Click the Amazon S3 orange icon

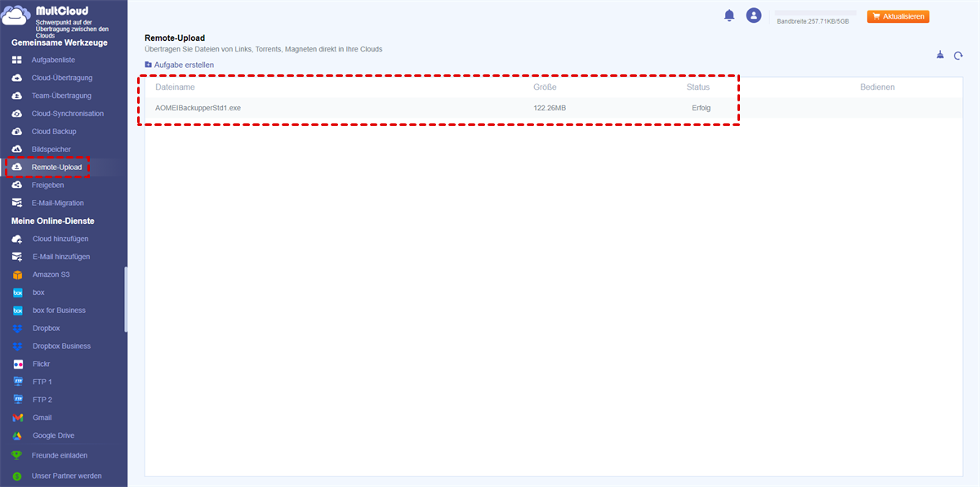[x=17, y=275]
